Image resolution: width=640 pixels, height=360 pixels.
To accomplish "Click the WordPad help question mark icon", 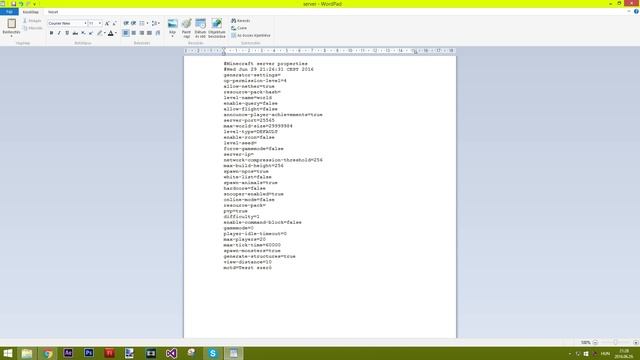I will (636, 12).
